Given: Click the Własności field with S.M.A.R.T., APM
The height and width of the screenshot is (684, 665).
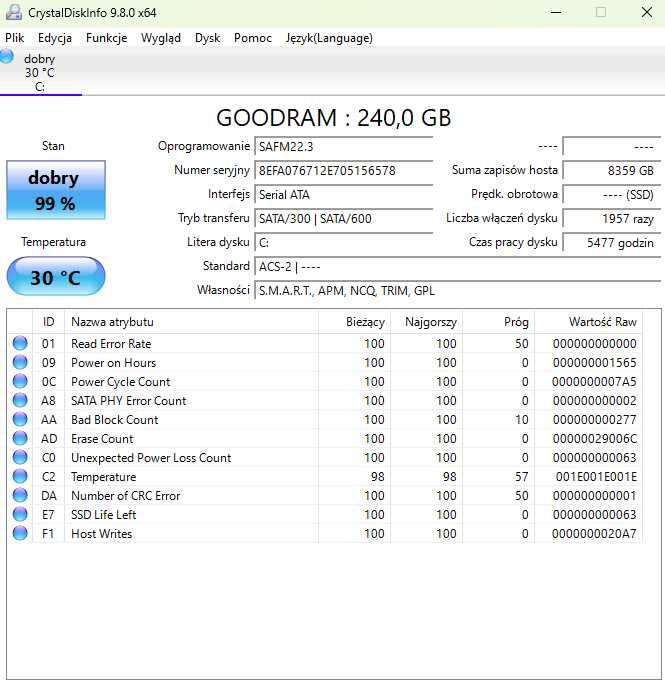Looking at the screenshot, I should 458,291.
